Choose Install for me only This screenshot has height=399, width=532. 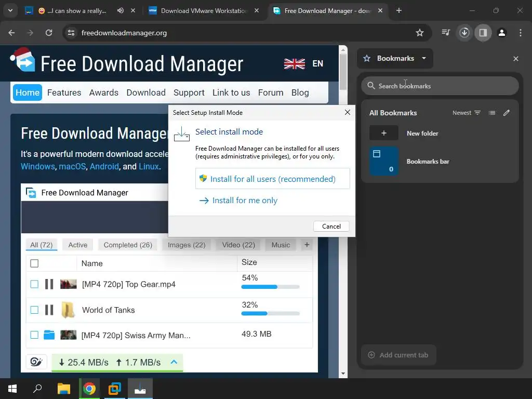(238, 201)
